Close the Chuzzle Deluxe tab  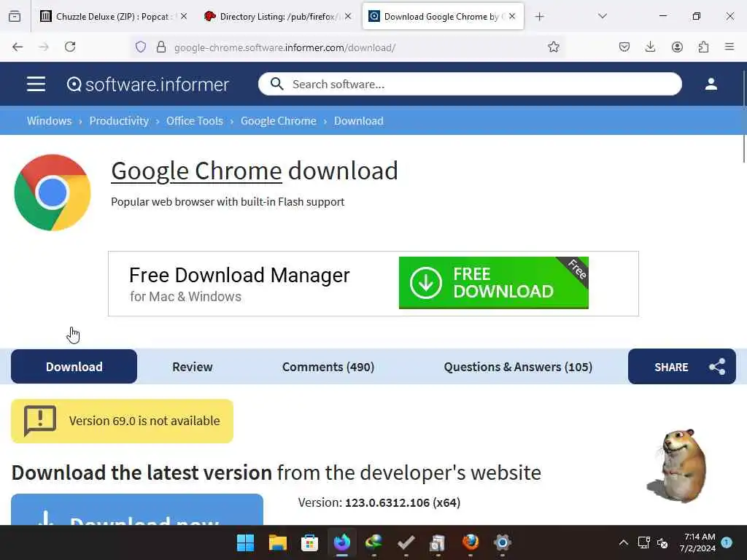pyautogui.click(x=183, y=16)
